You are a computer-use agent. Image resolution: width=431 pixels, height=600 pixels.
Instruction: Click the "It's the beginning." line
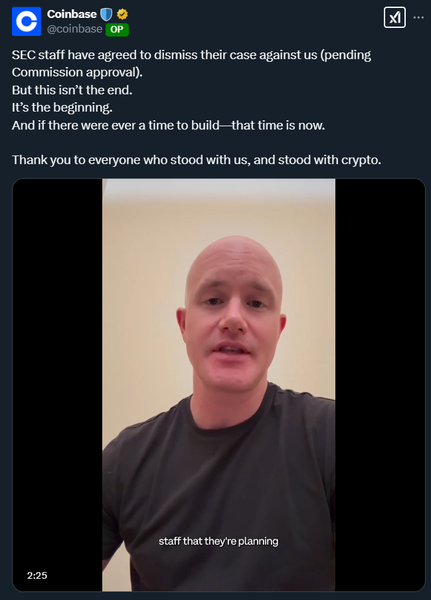(62, 108)
